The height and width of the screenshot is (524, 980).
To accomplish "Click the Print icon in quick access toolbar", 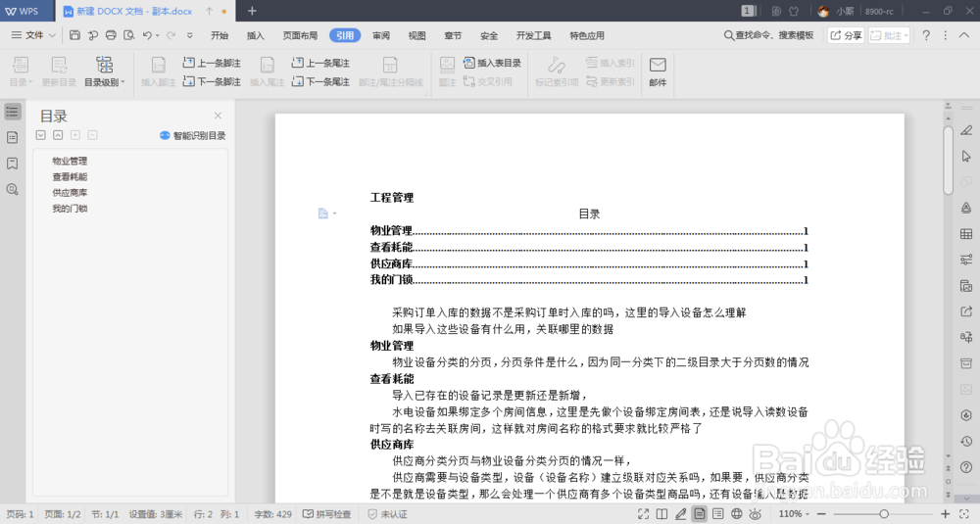I will tap(111, 35).
